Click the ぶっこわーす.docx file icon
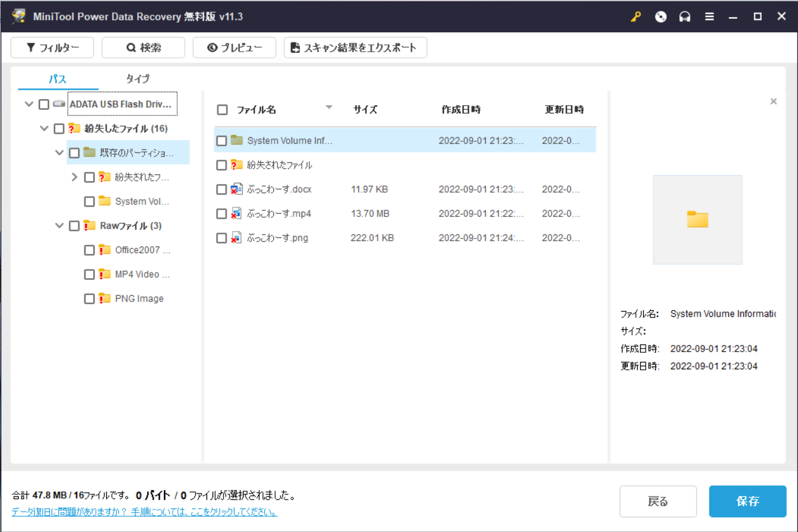The height and width of the screenshot is (532, 798). tap(237, 189)
